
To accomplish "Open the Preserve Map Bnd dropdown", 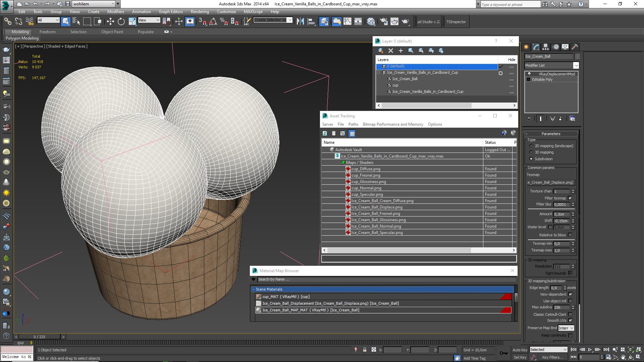I will point(566,328).
